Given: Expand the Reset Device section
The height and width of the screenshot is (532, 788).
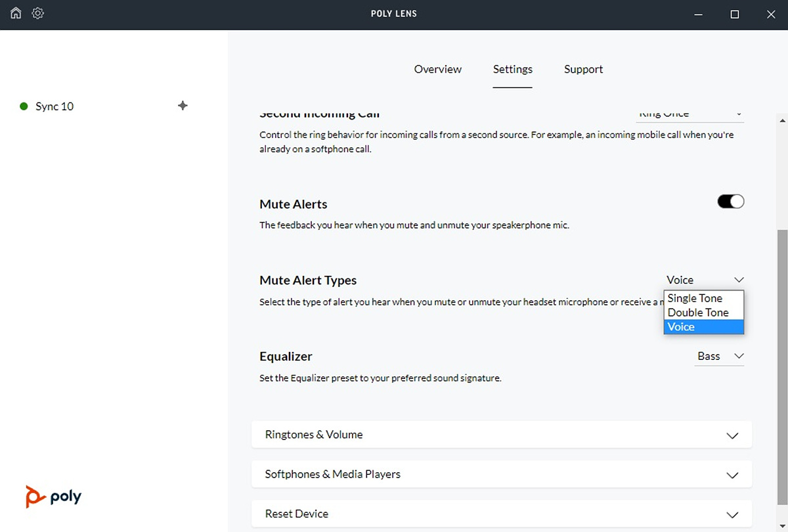Looking at the screenshot, I should pyautogui.click(x=502, y=514).
